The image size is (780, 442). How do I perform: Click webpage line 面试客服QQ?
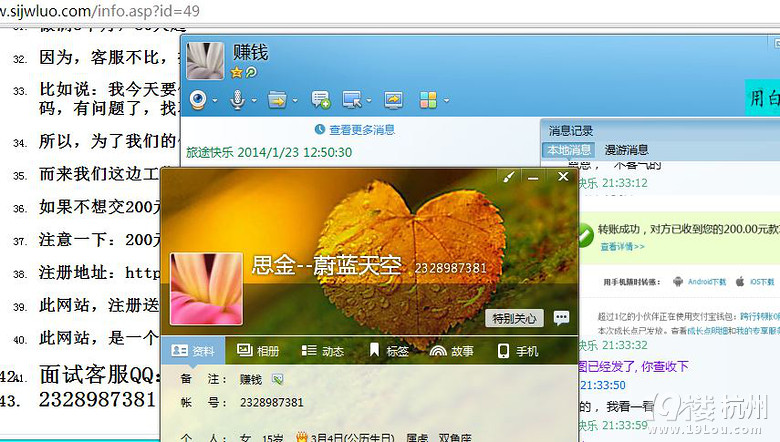click(x=100, y=374)
